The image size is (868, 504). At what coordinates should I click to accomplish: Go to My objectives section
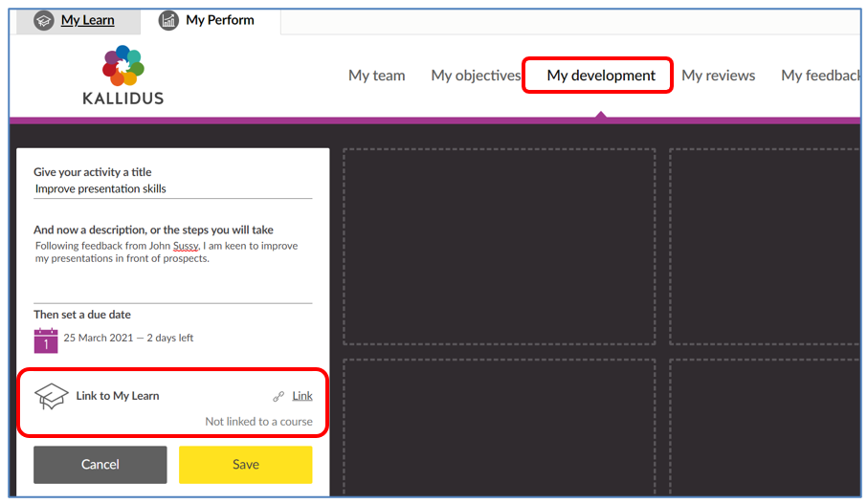tap(475, 76)
